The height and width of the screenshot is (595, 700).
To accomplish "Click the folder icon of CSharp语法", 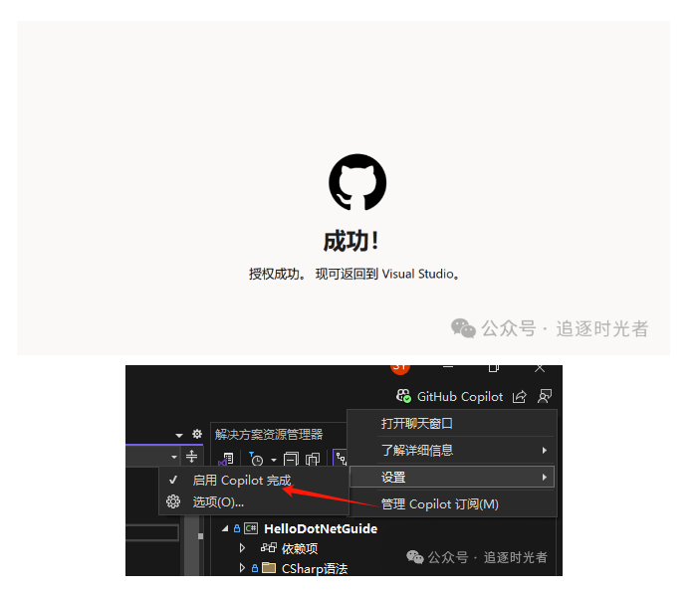I will pos(269,567).
